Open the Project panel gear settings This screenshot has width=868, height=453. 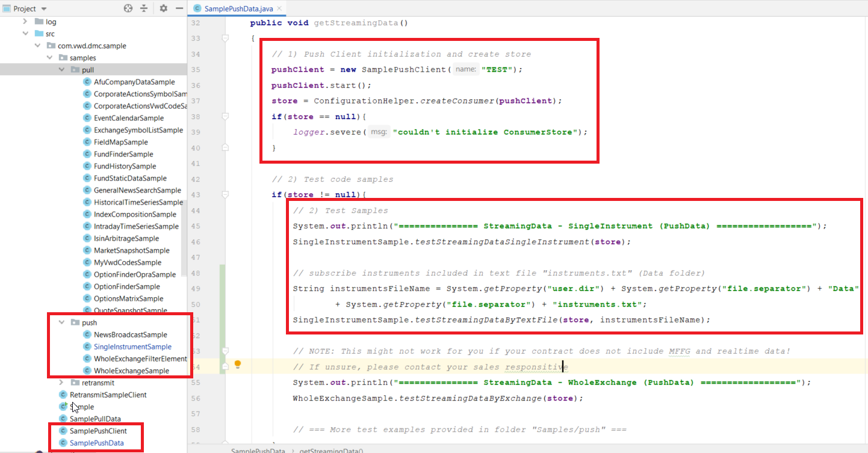(x=164, y=8)
